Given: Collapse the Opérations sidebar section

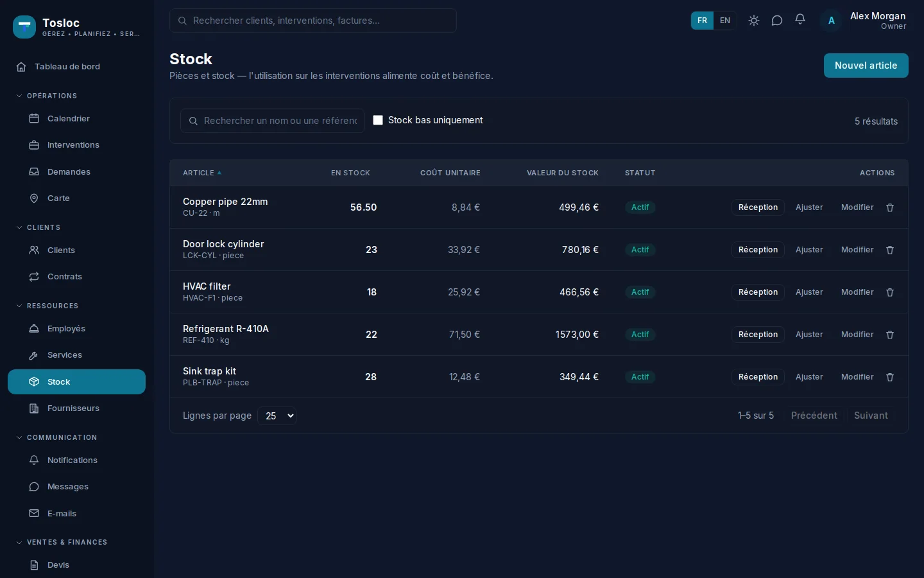Looking at the screenshot, I should pos(46,96).
